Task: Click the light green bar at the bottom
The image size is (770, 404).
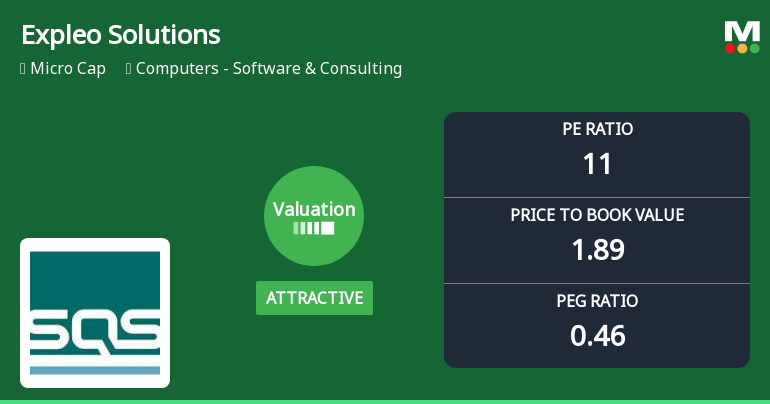Action: click(385, 401)
